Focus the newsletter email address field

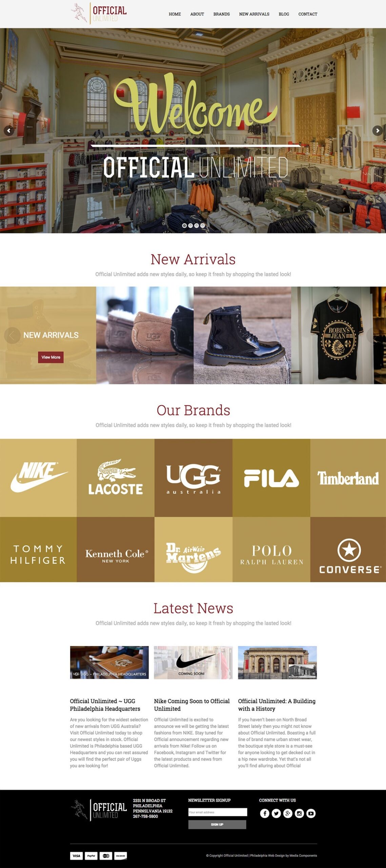(218, 812)
